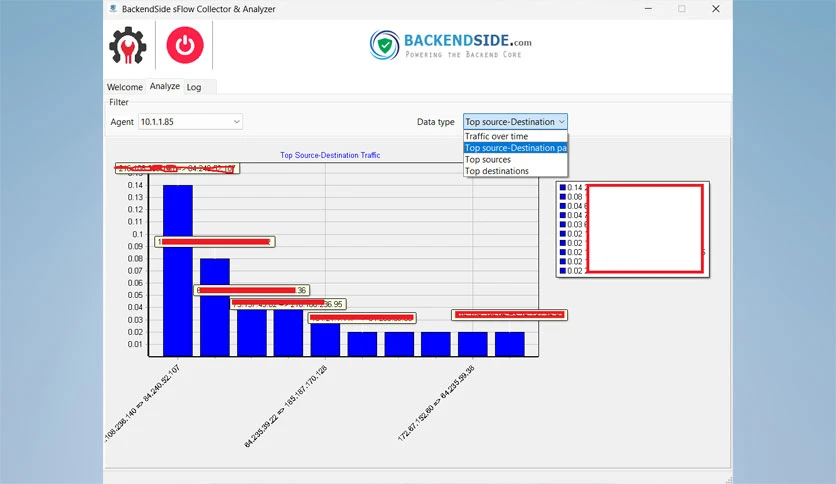Click the 'Data type' label
Image resolution: width=836 pixels, height=484 pixels.
point(436,122)
